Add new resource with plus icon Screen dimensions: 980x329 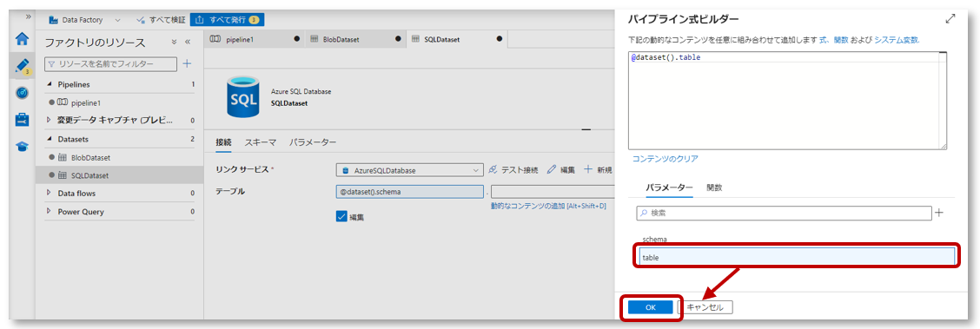click(x=186, y=63)
